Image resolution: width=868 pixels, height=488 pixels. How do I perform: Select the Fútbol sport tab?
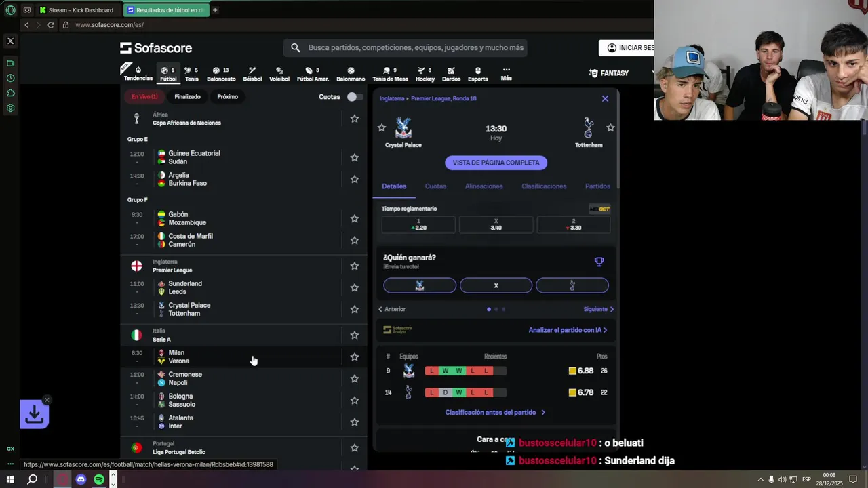168,74
